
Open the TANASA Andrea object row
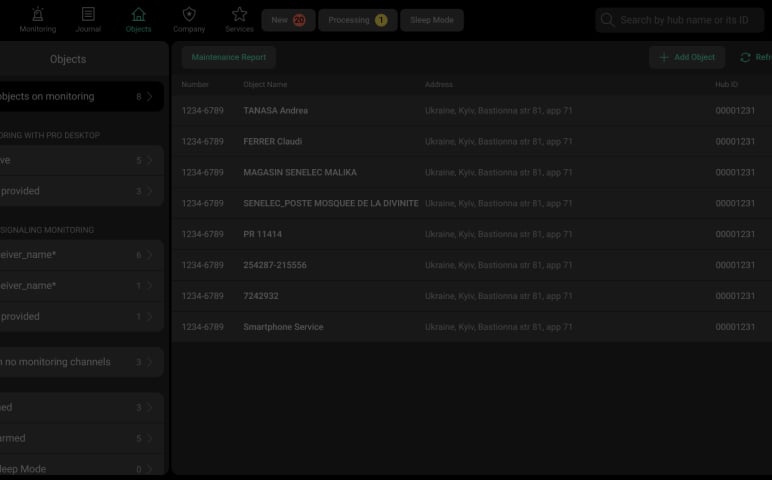275,111
